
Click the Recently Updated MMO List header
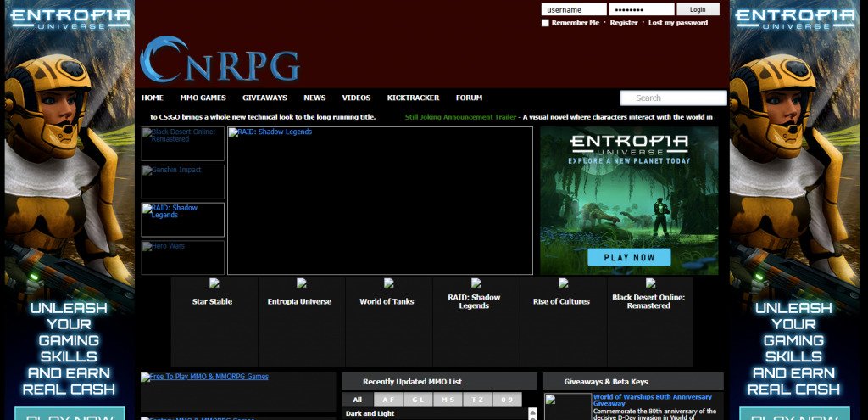[x=440, y=381]
